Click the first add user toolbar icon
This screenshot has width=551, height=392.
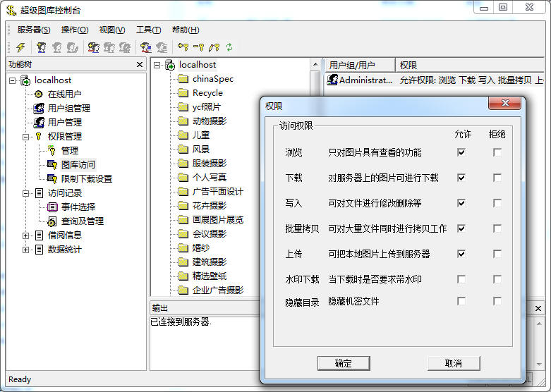click(42, 47)
